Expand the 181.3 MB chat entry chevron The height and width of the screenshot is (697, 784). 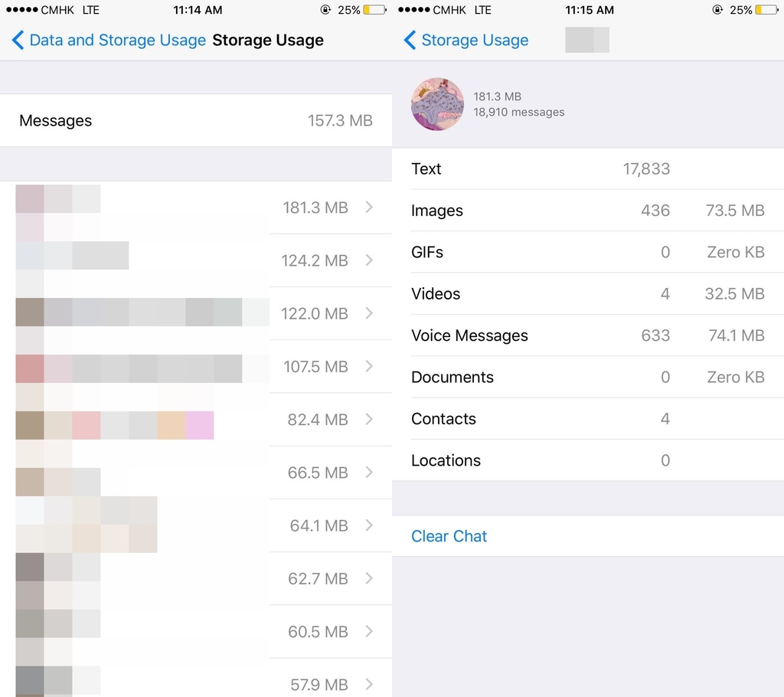369,207
